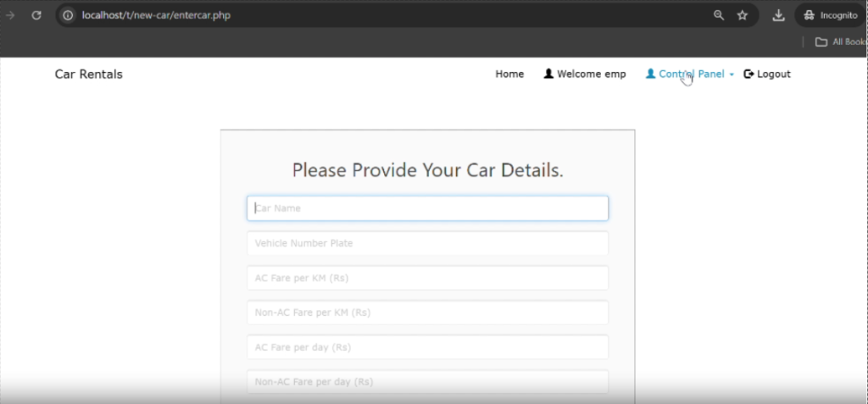Log out using the Logout link
Image resolution: width=868 pixels, height=404 pixels.
point(767,75)
